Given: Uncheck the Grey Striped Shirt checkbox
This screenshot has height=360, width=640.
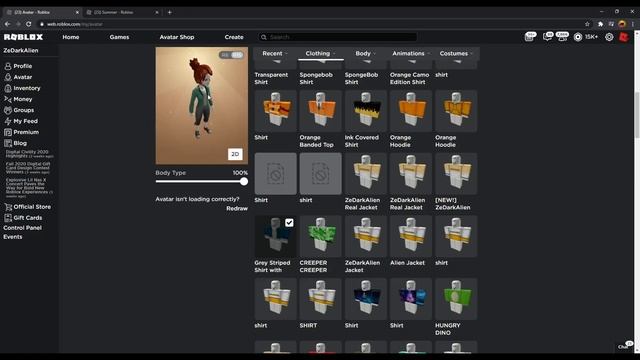Looking at the screenshot, I should [289, 223].
